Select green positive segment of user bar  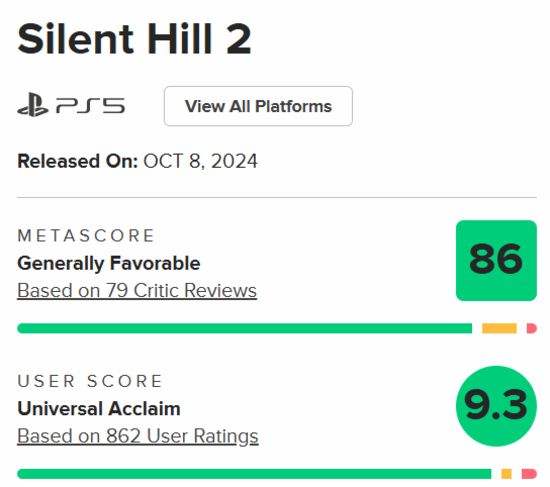(254, 474)
